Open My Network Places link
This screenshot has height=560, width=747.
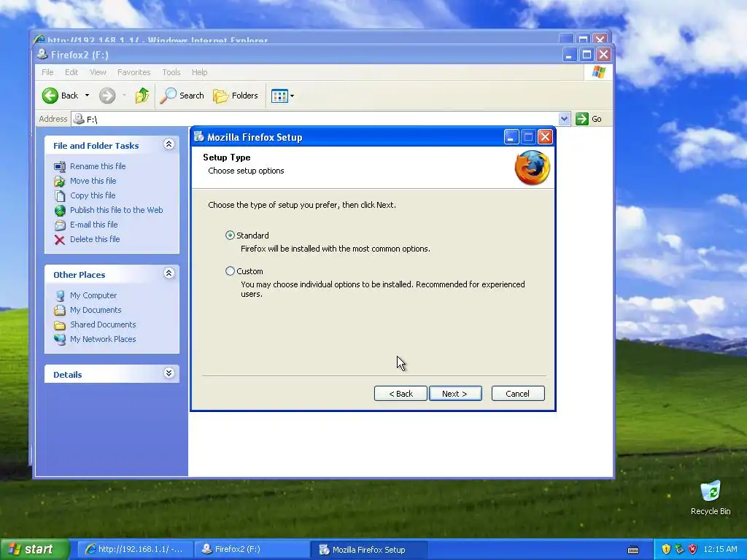[103, 339]
